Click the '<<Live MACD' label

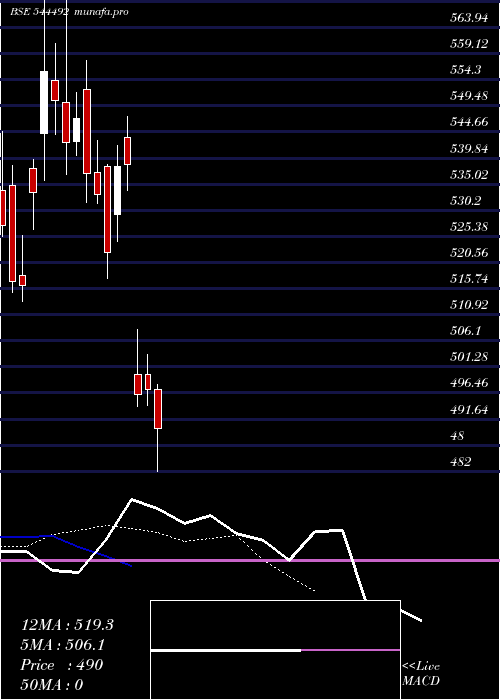click(x=421, y=674)
